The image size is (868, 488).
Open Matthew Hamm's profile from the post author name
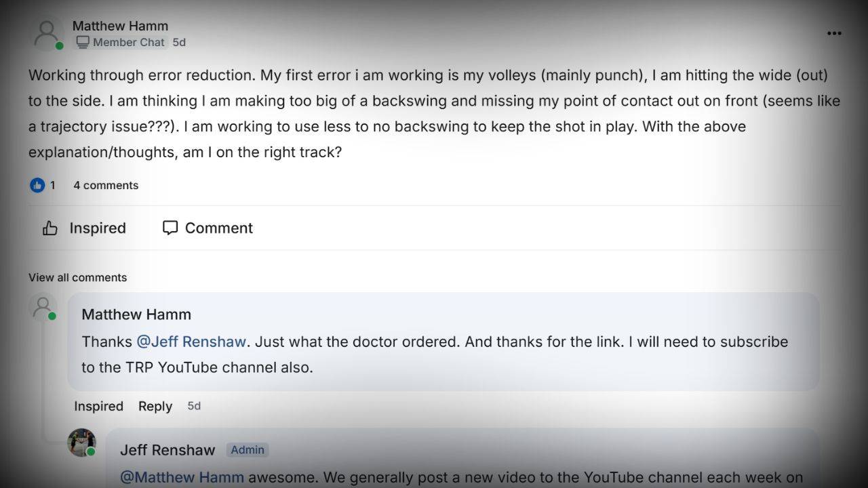point(120,26)
